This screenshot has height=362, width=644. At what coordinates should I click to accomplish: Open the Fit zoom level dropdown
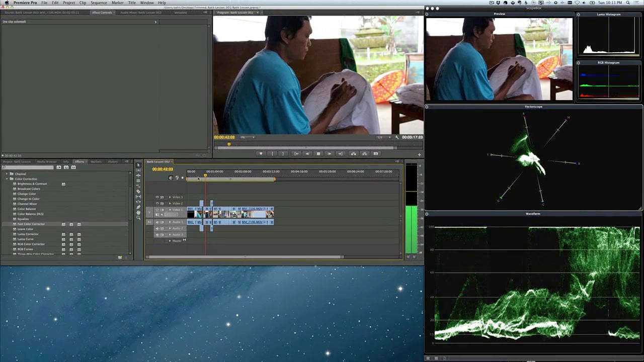point(248,137)
